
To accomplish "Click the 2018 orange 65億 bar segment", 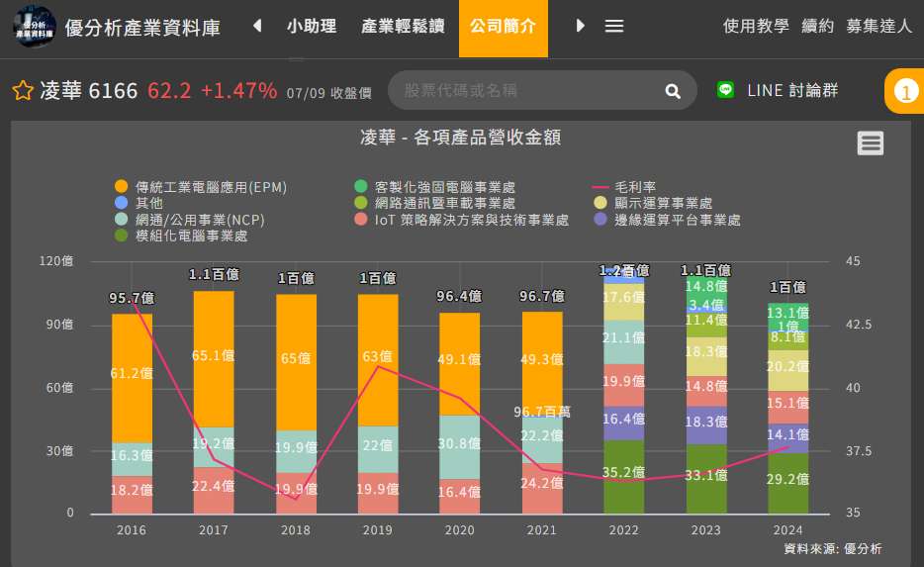I will 297,362.
